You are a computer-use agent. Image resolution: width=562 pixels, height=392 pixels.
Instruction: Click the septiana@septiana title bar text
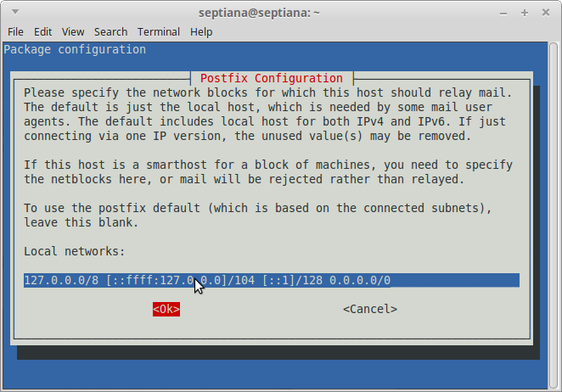pos(259,13)
